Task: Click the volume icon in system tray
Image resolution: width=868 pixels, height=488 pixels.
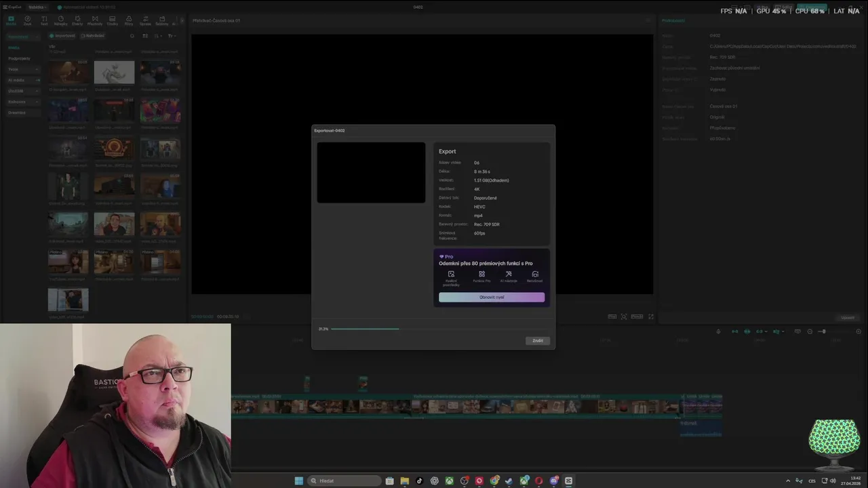Action: 833,481
